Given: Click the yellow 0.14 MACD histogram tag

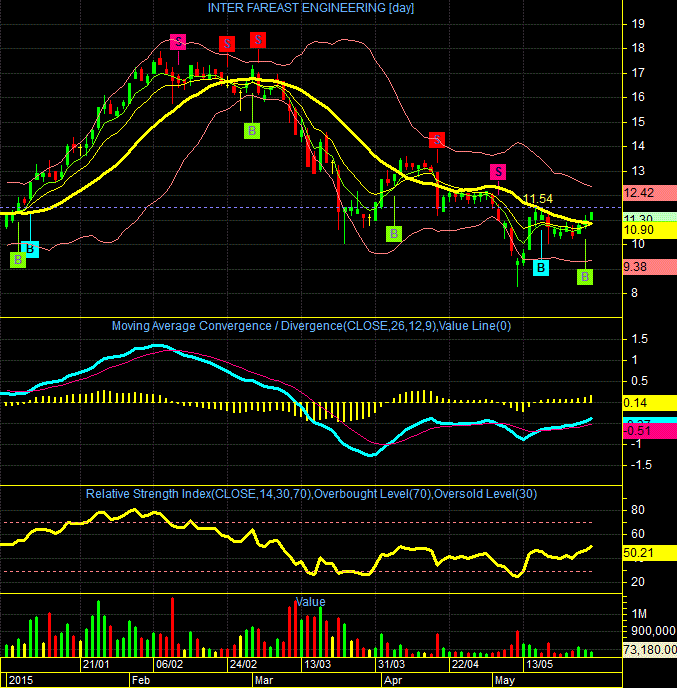Looking at the screenshot, I should 650,403.
